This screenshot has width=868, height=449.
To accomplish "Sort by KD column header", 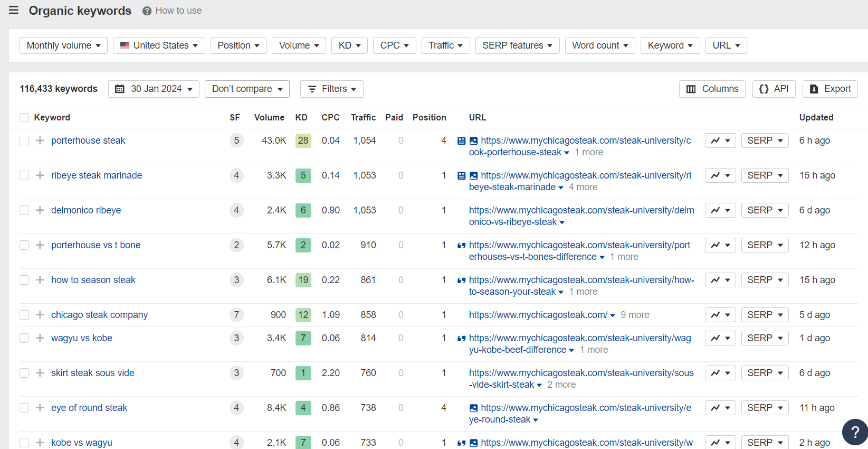I will (x=301, y=117).
